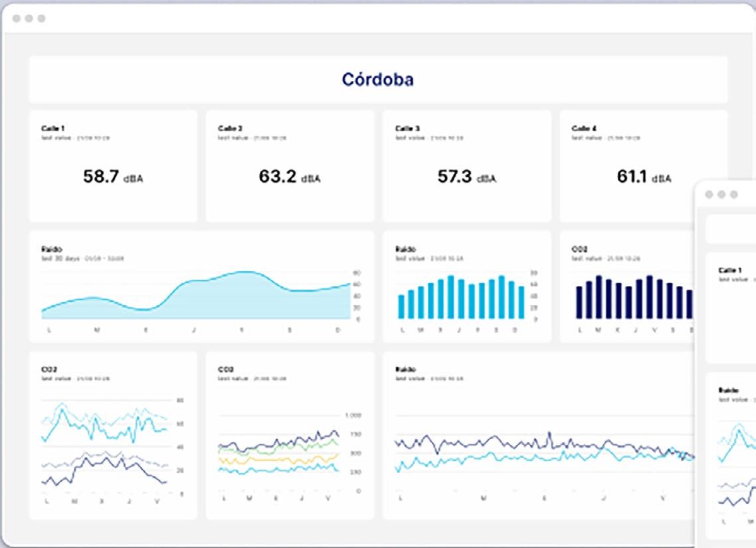Open the Calle 1 noise card showing 58.7 dBA
This screenshot has height=548, width=756.
pyautogui.click(x=114, y=166)
